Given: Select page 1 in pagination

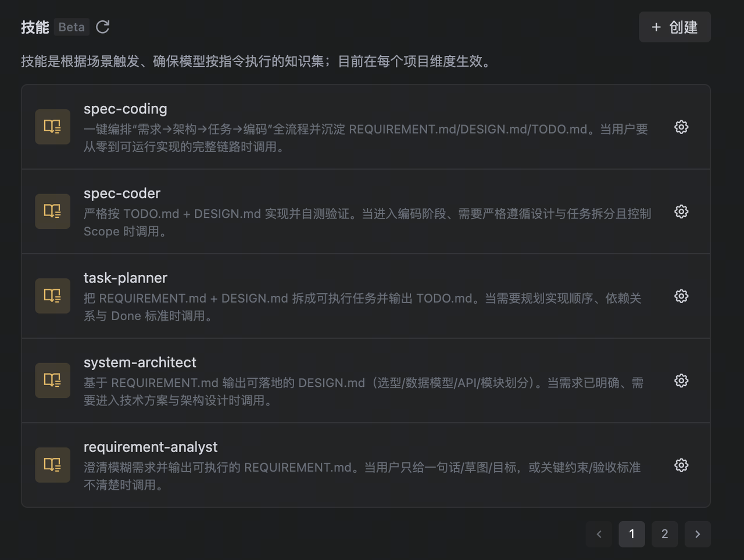Looking at the screenshot, I should point(632,534).
